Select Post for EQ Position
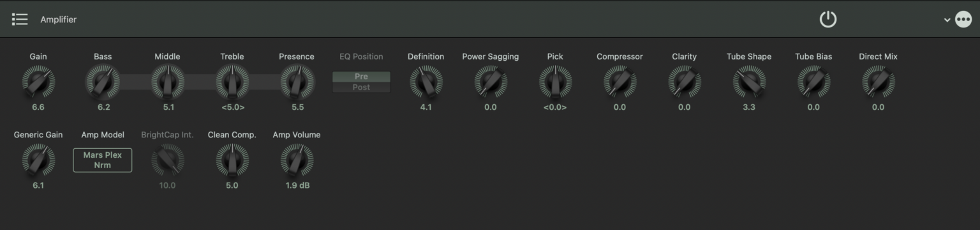 point(361,87)
